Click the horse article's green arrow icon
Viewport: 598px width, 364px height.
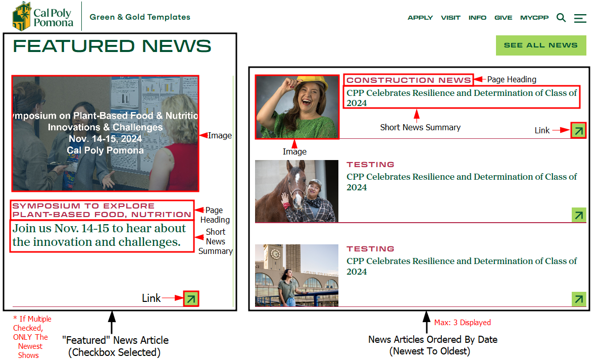[x=579, y=215]
